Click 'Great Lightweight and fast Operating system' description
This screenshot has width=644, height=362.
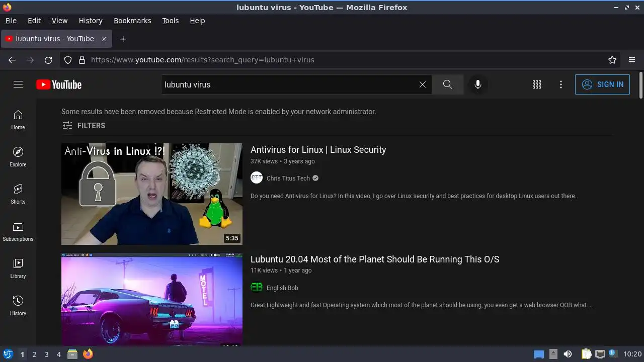422,305
